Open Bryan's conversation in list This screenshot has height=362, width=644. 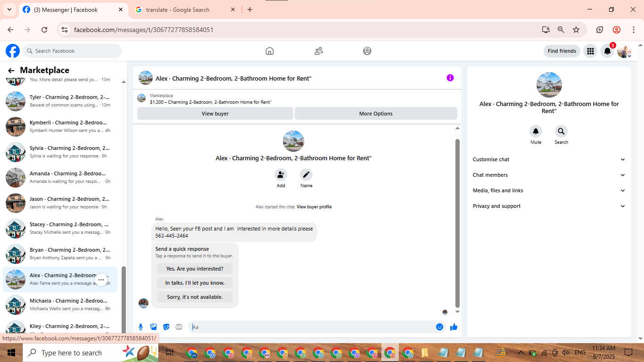60,254
